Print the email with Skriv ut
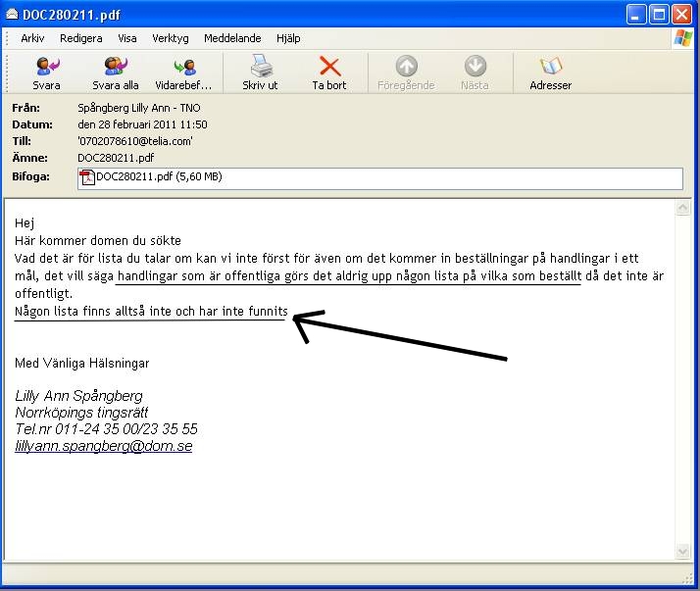The image size is (700, 591). 260,74
